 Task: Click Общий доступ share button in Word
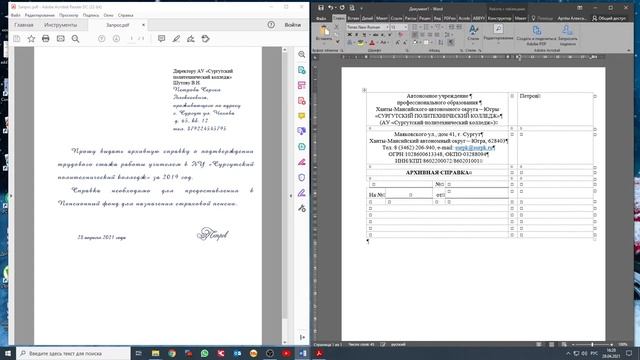tap(609, 18)
